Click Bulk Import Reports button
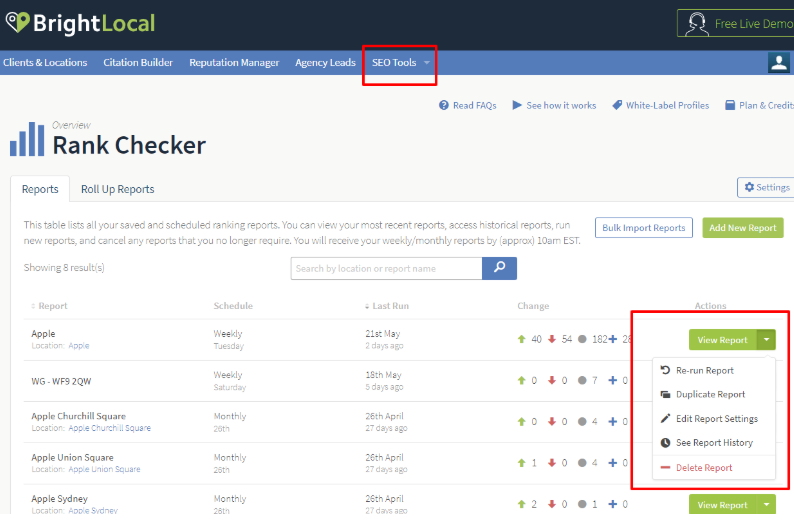This screenshot has width=794, height=530. pos(644,228)
